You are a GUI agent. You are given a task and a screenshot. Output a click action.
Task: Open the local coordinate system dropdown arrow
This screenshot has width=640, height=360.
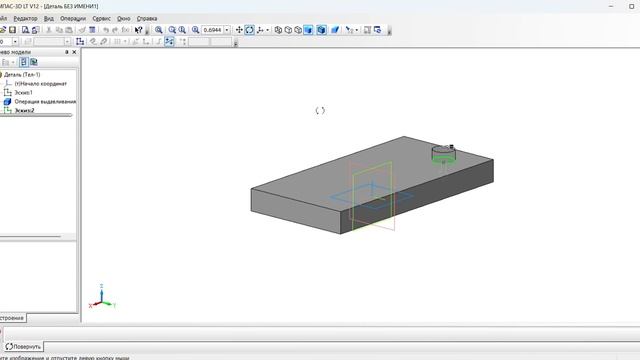tap(356, 30)
